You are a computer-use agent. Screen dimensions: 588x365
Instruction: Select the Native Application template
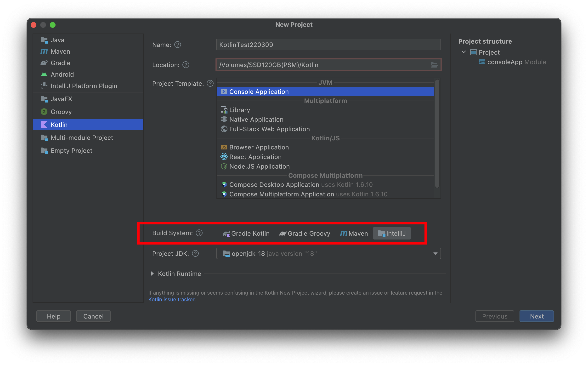[x=325, y=119]
